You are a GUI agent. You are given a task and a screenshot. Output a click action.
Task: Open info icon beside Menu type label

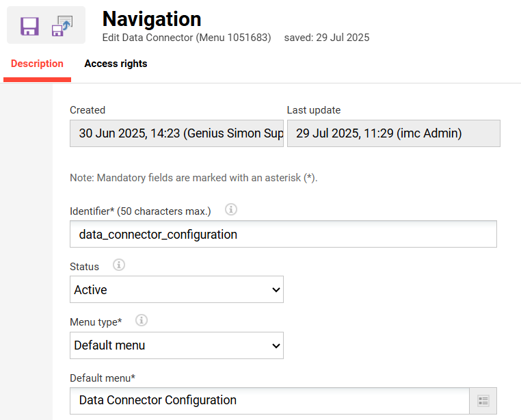click(142, 320)
